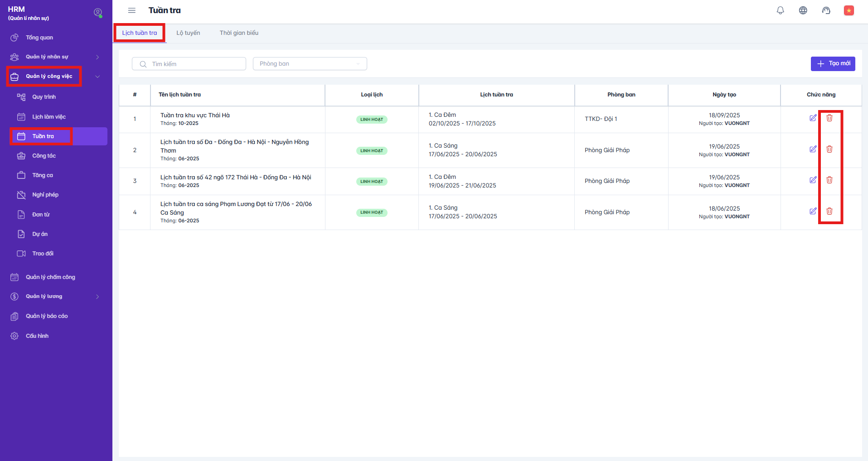
Task: Open the Phòng ban dropdown filter
Action: 310,64
